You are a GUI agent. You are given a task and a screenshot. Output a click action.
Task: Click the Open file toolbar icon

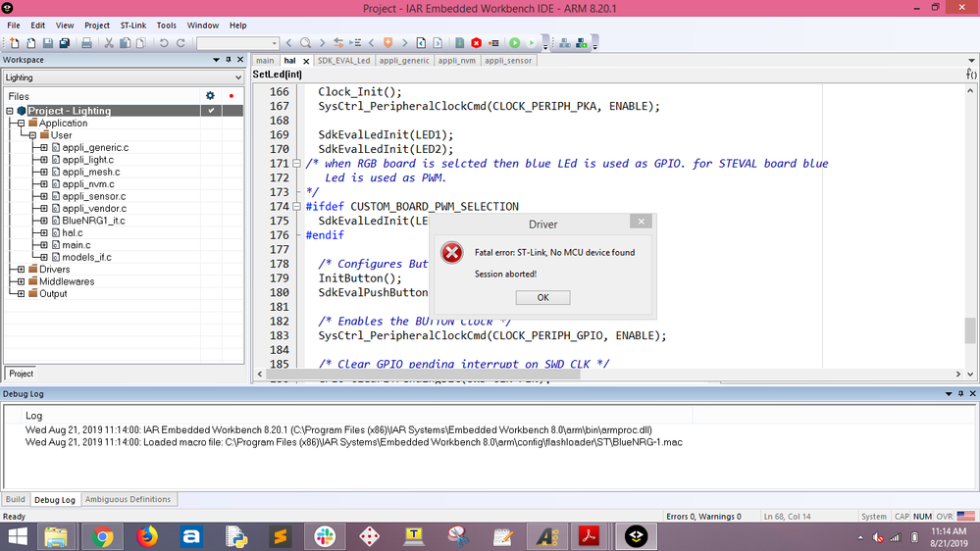coord(30,43)
